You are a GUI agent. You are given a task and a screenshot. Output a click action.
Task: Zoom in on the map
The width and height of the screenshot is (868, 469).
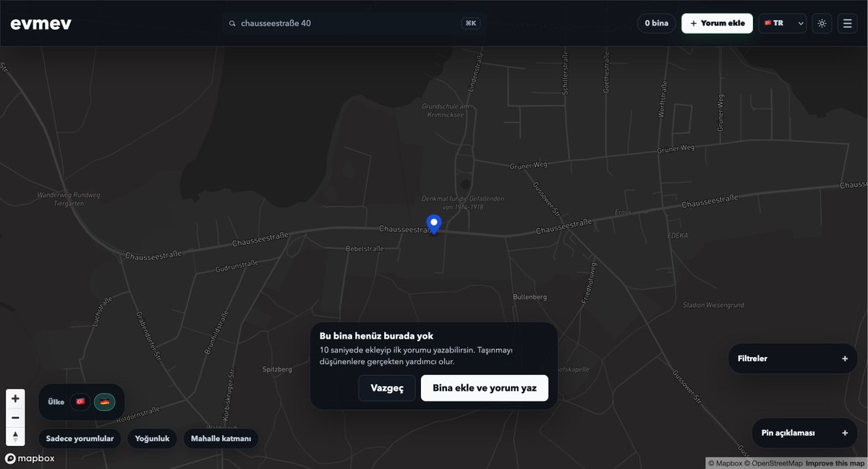pyautogui.click(x=15, y=398)
